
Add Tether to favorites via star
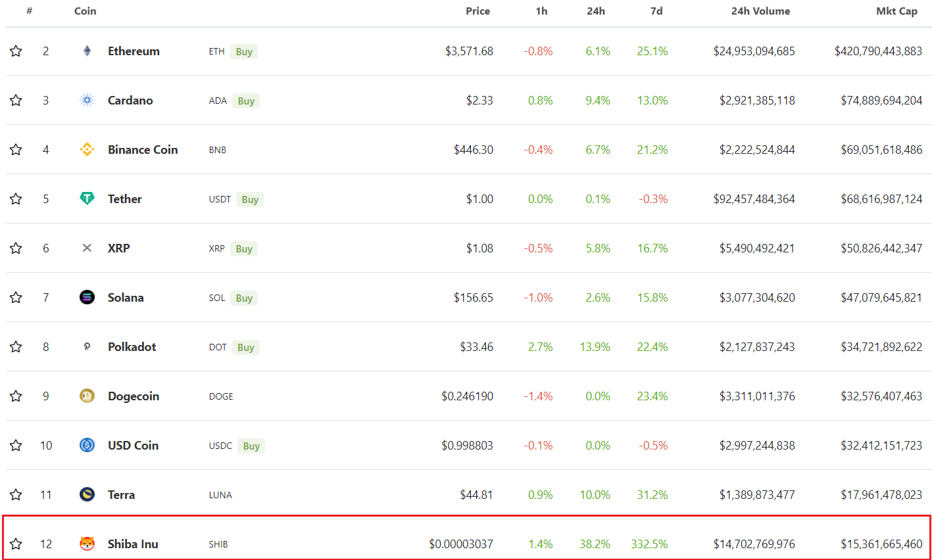pyautogui.click(x=16, y=199)
